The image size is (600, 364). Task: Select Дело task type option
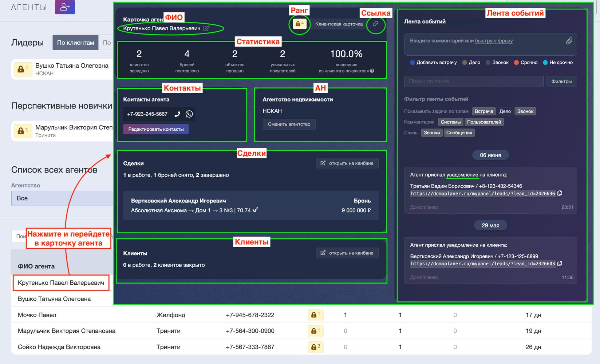point(471,62)
